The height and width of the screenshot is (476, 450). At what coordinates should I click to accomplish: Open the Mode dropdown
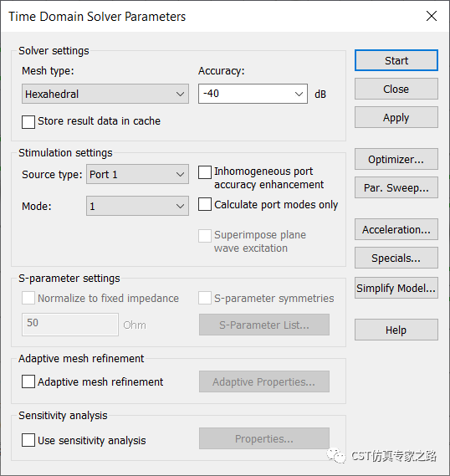(x=137, y=206)
